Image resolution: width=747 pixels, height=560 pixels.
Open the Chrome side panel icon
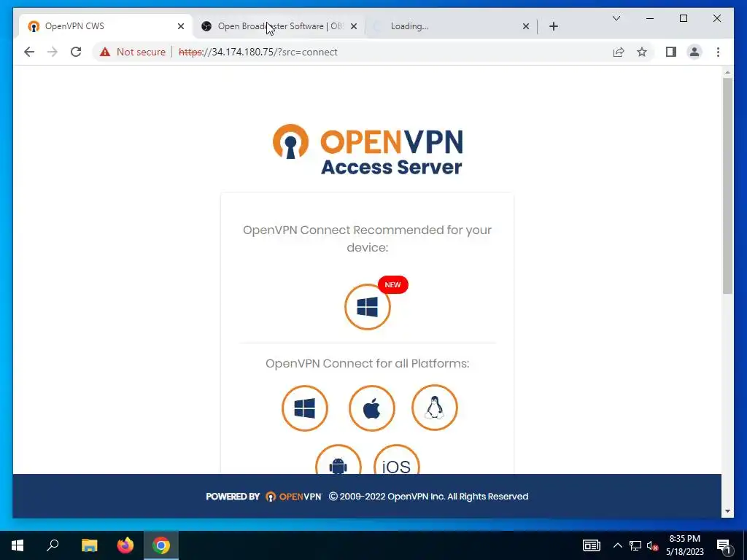(x=671, y=52)
